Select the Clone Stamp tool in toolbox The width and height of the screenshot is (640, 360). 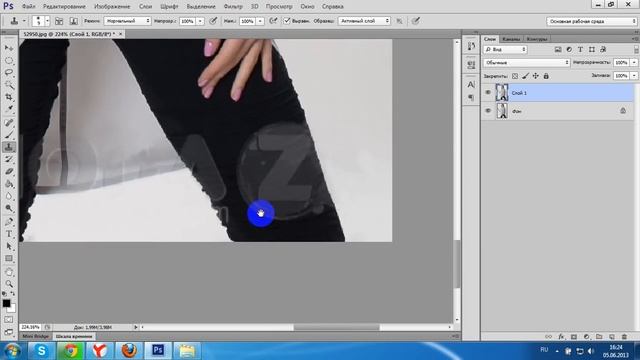point(9,147)
